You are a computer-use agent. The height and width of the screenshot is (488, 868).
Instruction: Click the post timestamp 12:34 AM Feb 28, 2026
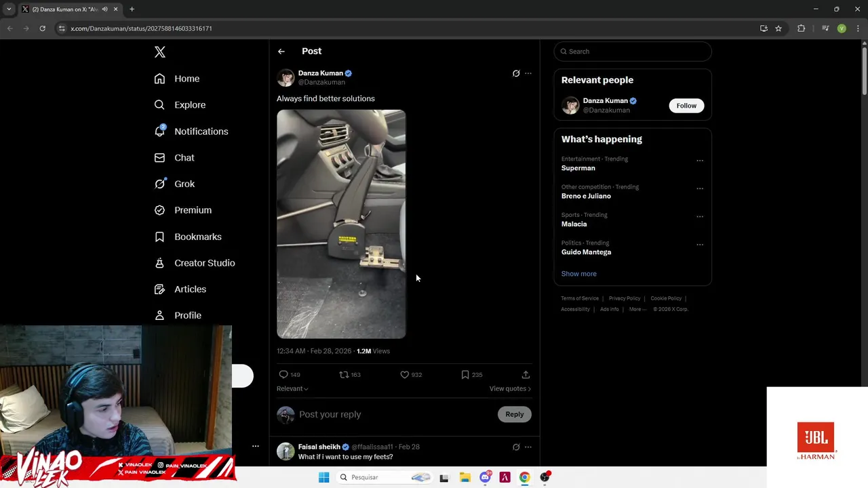[314, 351]
